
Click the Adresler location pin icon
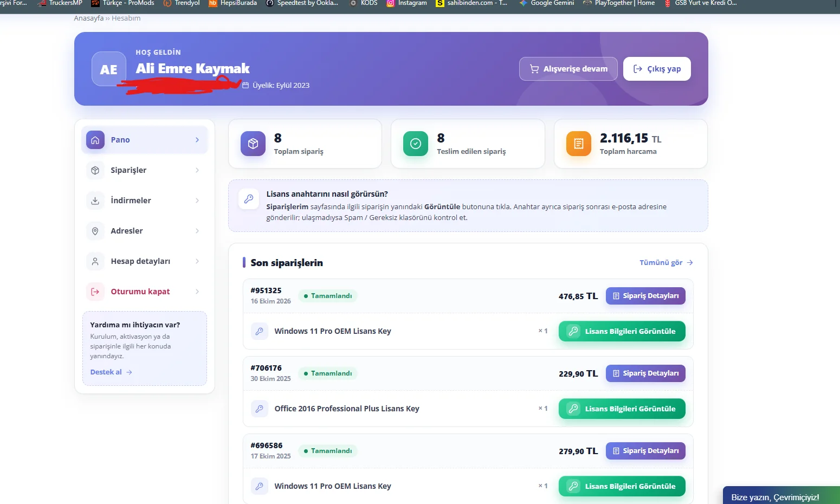click(95, 231)
